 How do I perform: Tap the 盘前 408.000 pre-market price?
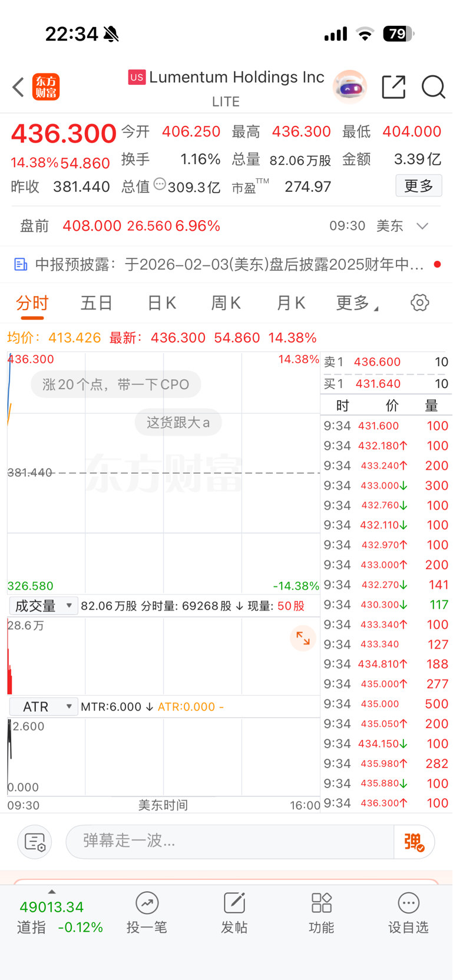tap(91, 226)
